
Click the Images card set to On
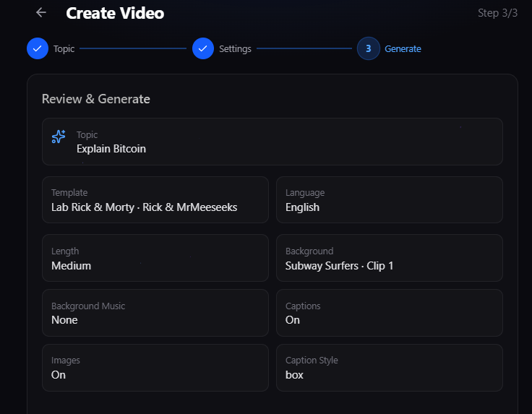pyautogui.click(x=155, y=368)
